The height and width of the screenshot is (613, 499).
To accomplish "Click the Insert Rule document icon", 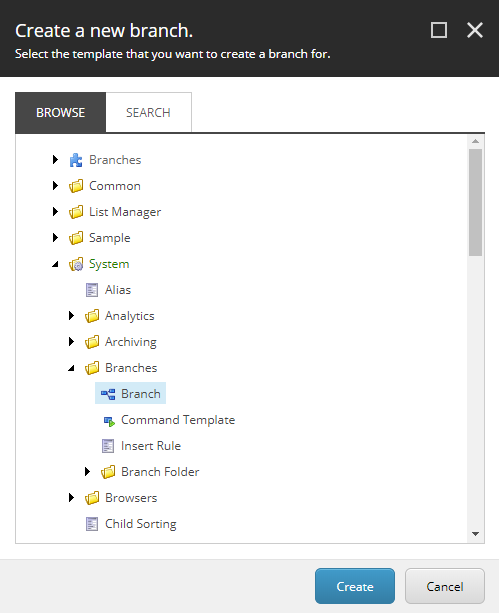I will pos(108,446).
